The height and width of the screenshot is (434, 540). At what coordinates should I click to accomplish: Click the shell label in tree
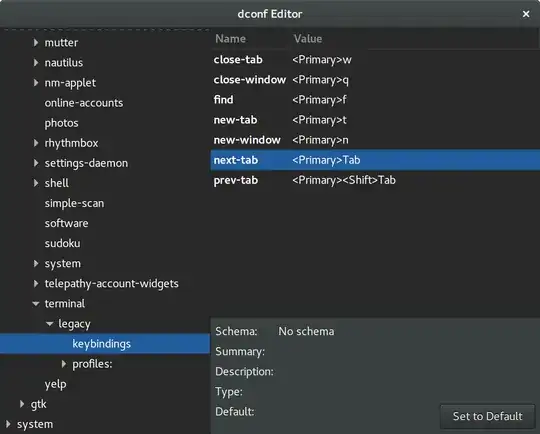coord(56,183)
